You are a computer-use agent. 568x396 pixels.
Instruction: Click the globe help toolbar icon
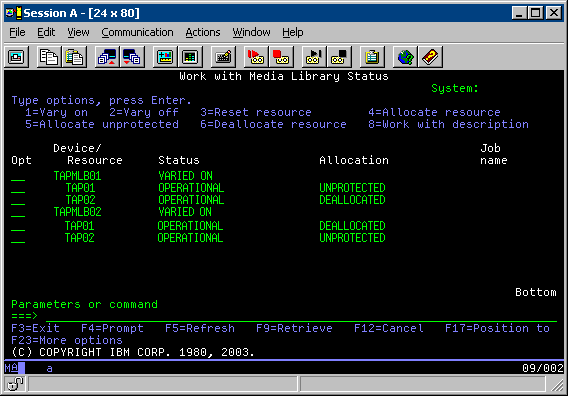[x=405, y=57]
